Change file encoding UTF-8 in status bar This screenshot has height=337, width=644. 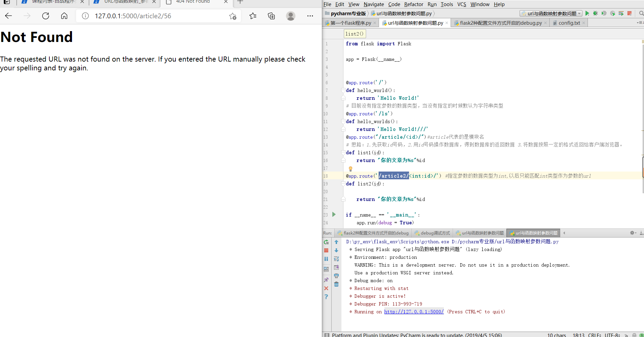[612, 335]
